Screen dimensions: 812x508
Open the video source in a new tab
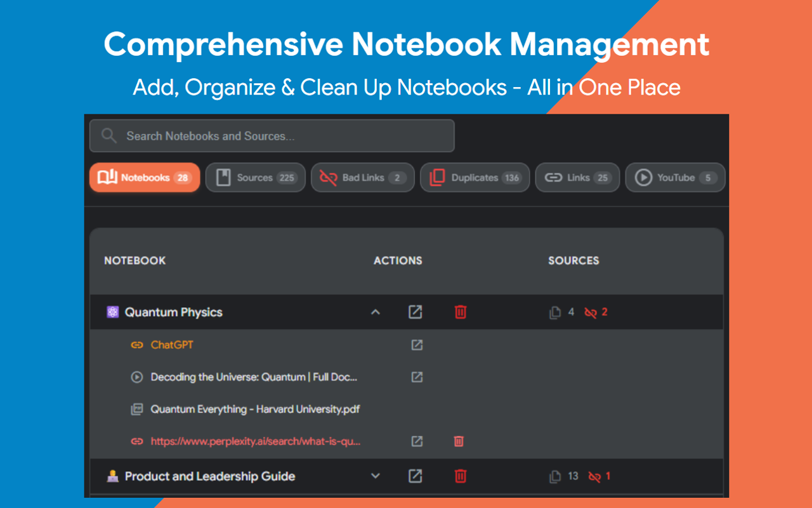pyautogui.click(x=416, y=377)
